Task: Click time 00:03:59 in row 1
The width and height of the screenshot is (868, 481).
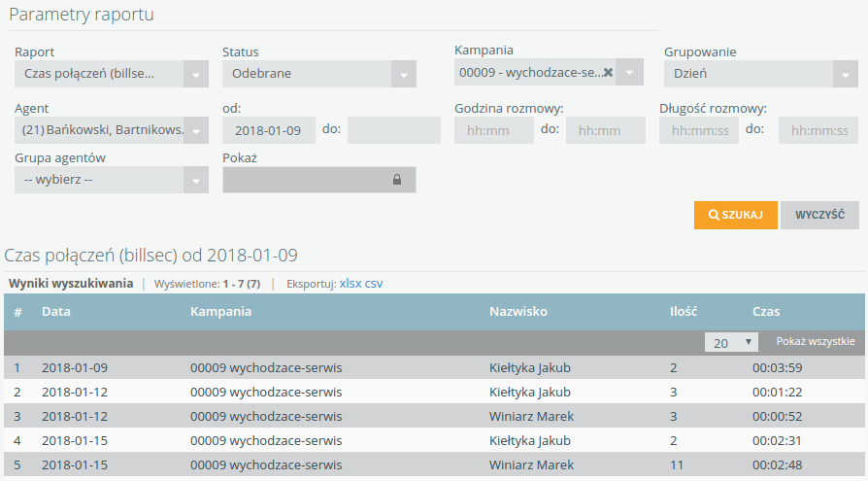Action: point(777,367)
